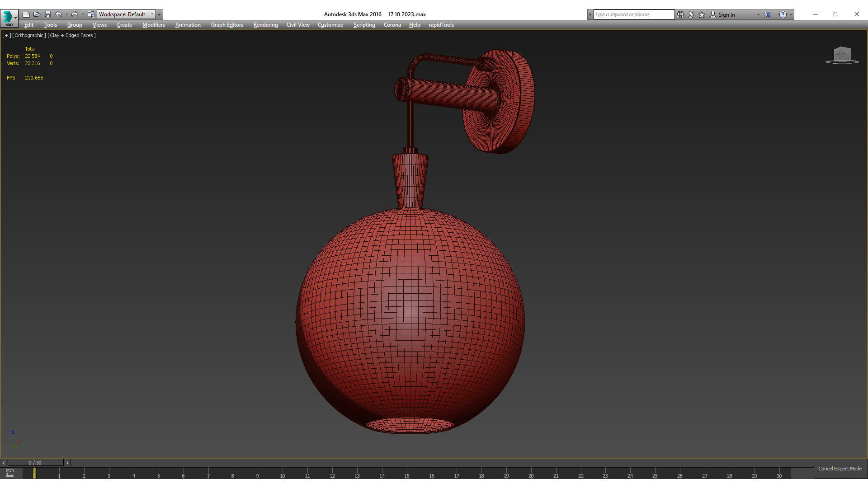Screen dimensions: 868x488
Task: Click the FPS 210,655 value
Action: point(34,78)
